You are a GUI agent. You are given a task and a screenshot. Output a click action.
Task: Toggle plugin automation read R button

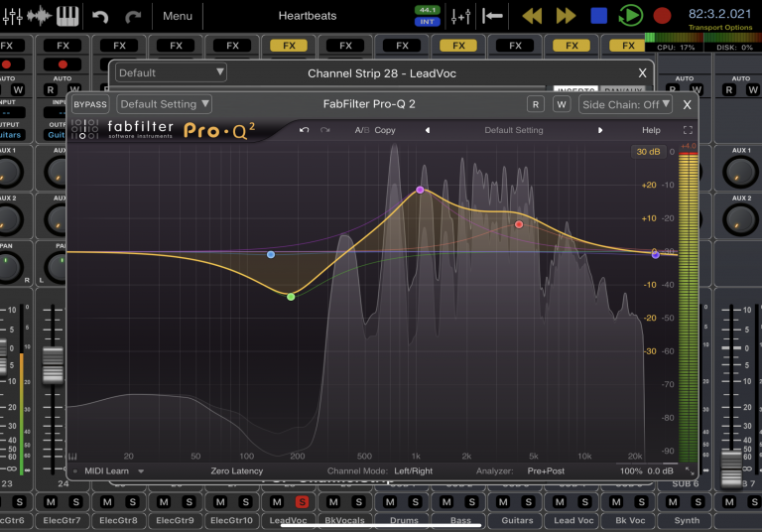click(536, 104)
